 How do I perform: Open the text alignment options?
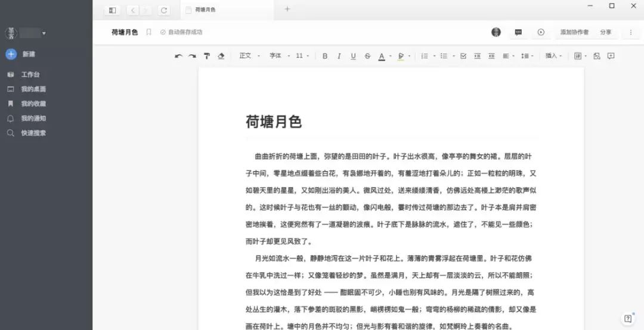[x=509, y=56]
